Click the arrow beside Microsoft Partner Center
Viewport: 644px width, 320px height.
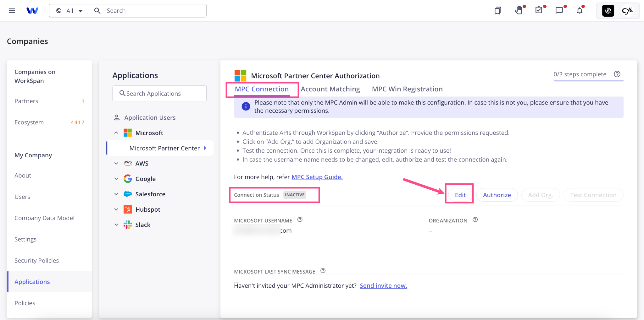205,148
